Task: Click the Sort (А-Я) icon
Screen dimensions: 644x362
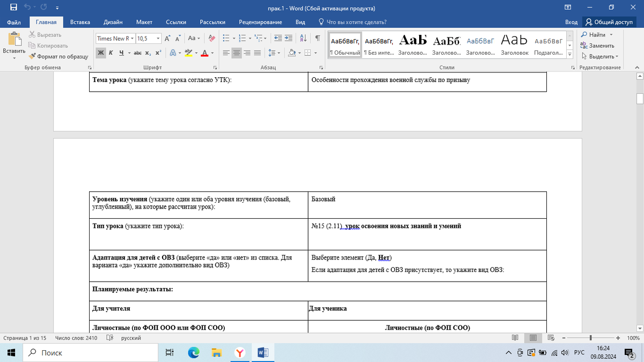Action: pyautogui.click(x=303, y=39)
